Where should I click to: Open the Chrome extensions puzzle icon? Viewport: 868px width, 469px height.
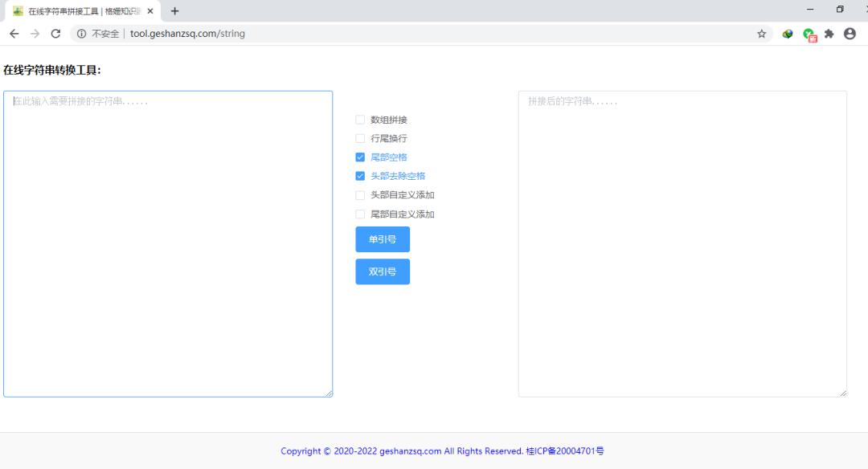click(x=828, y=34)
